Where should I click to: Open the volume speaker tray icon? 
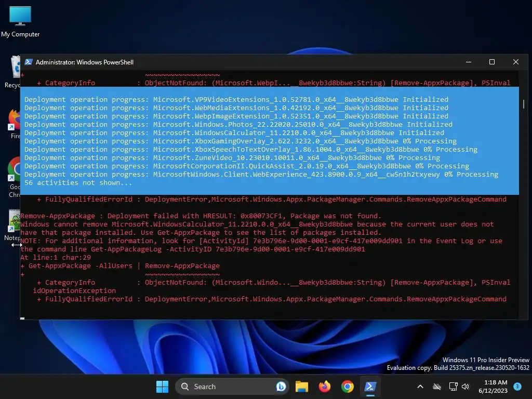[465, 387]
